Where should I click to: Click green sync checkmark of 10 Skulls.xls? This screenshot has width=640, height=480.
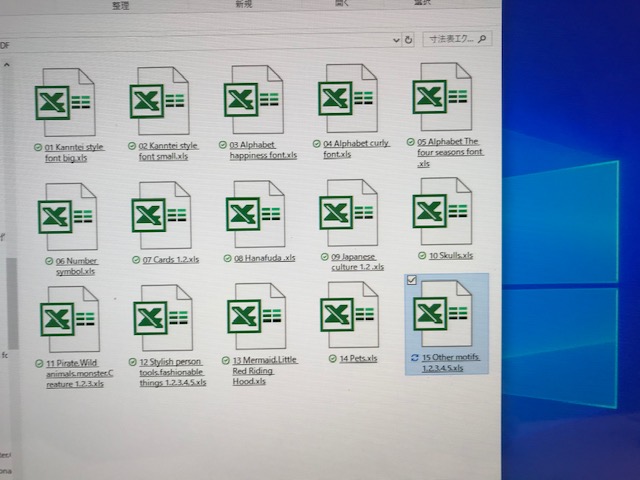coord(422,256)
